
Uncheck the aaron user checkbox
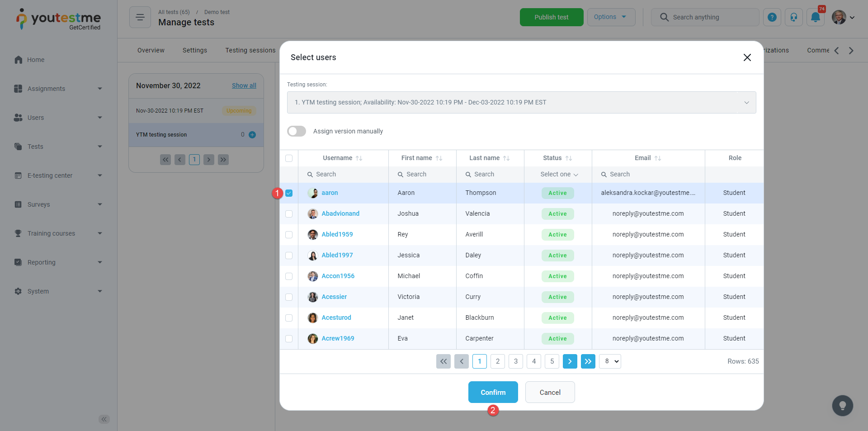pyautogui.click(x=289, y=193)
